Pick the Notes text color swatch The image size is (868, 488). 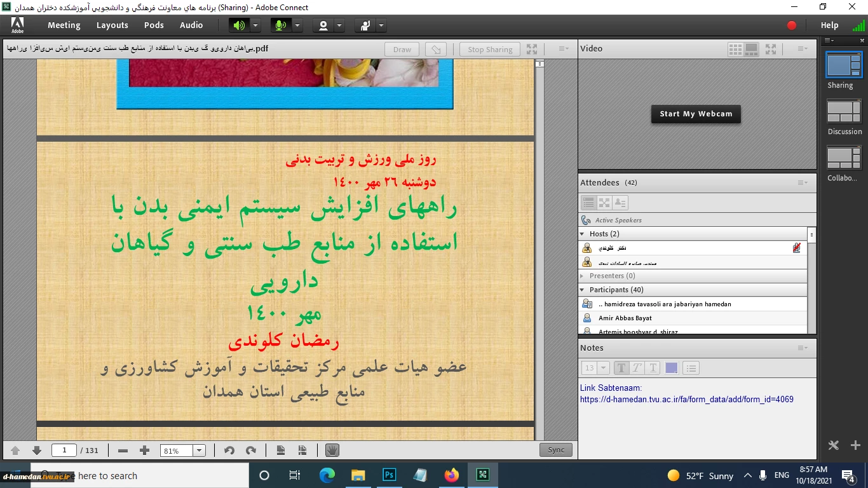[671, 368]
